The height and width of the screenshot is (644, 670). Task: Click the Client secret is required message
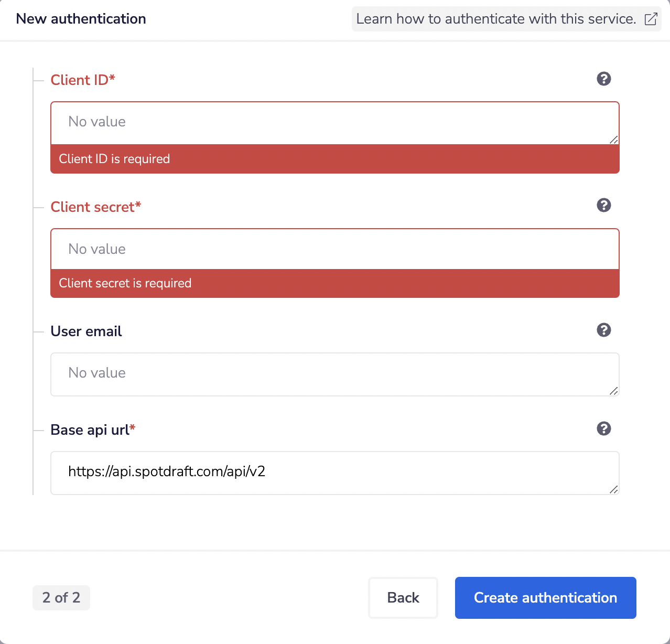point(334,283)
